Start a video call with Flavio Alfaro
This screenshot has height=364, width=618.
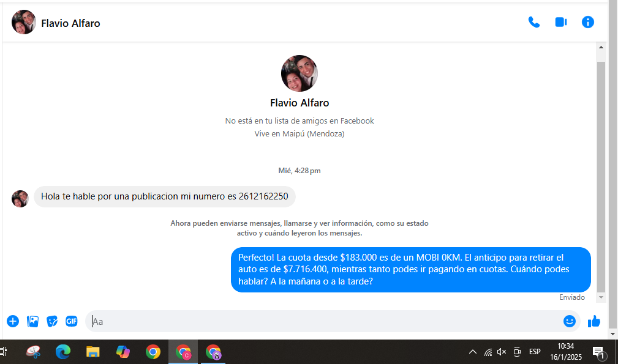point(561,23)
